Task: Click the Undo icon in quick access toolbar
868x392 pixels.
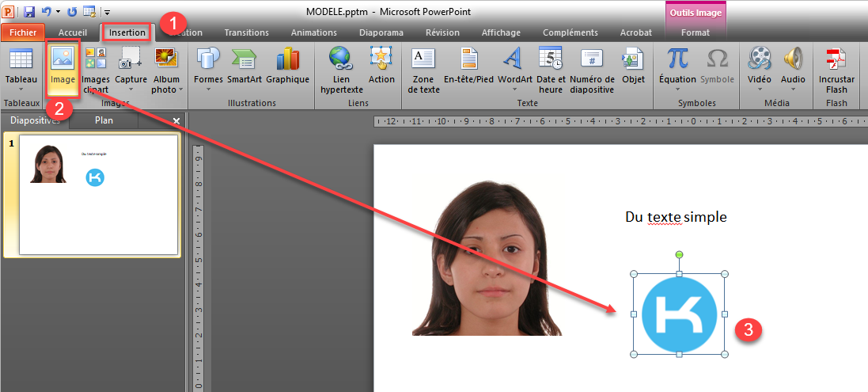Action: click(46, 11)
